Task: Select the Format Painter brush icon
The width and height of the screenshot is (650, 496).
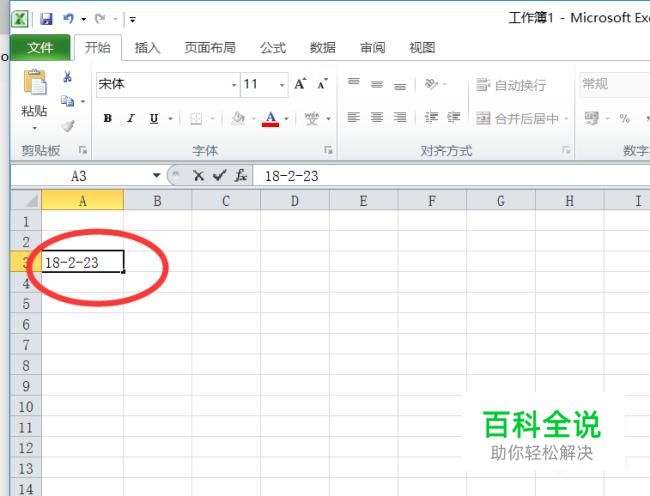Action: pyautogui.click(x=68, y=126)
